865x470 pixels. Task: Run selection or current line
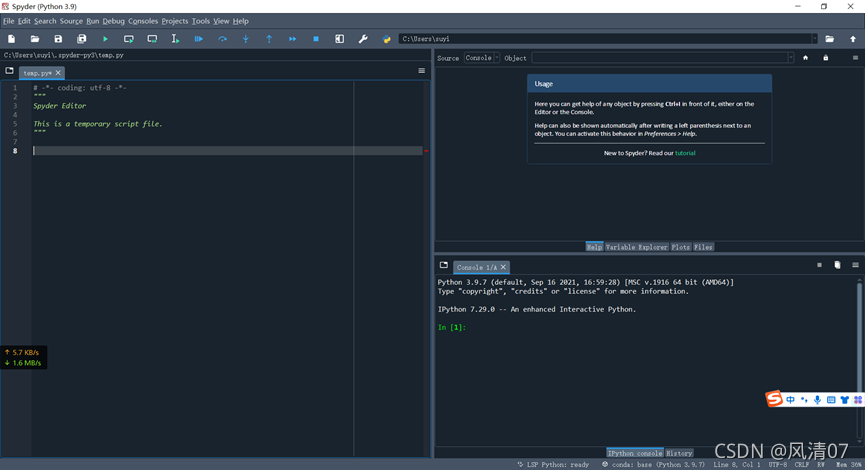[175, 39]
